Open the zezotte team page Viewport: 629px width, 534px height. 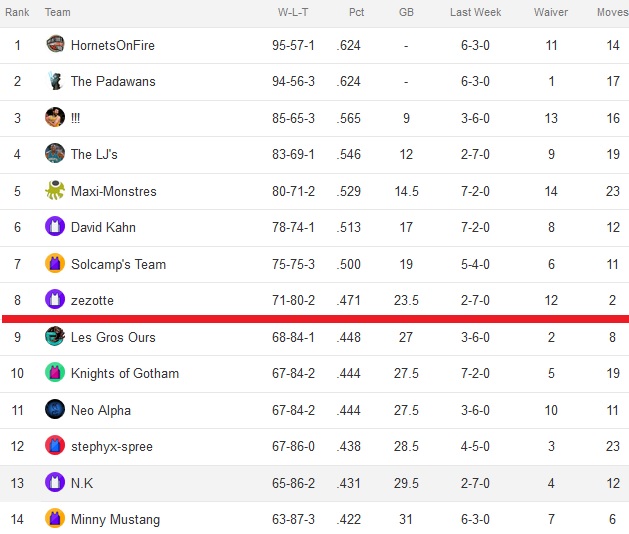[x=92, y=301]
